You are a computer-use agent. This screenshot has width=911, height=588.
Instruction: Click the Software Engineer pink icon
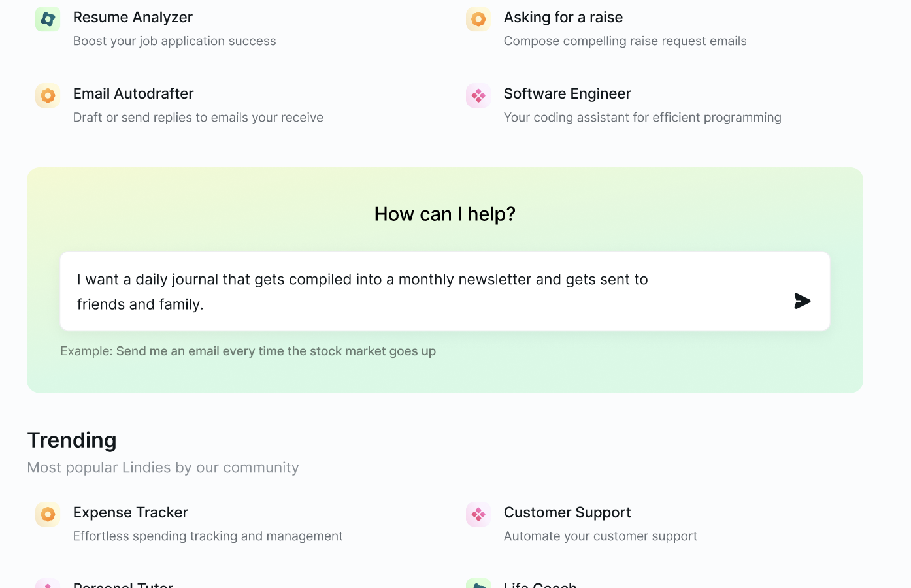[478, 95]
